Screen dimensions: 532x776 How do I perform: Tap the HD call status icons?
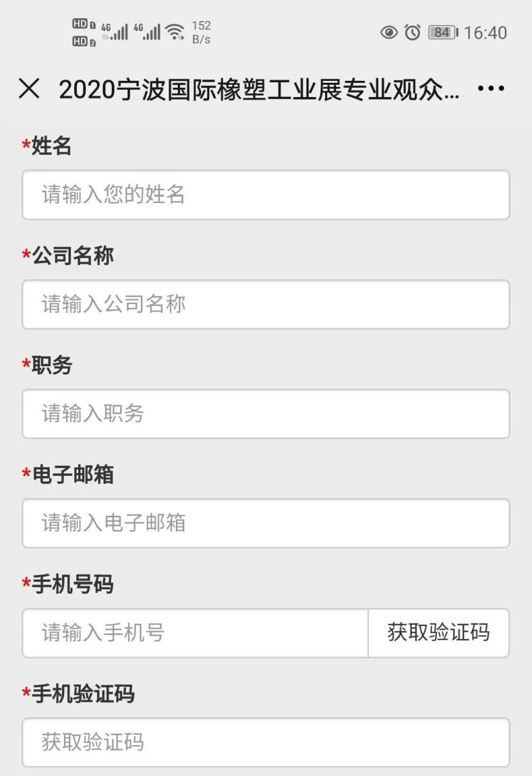click(83, 33)
